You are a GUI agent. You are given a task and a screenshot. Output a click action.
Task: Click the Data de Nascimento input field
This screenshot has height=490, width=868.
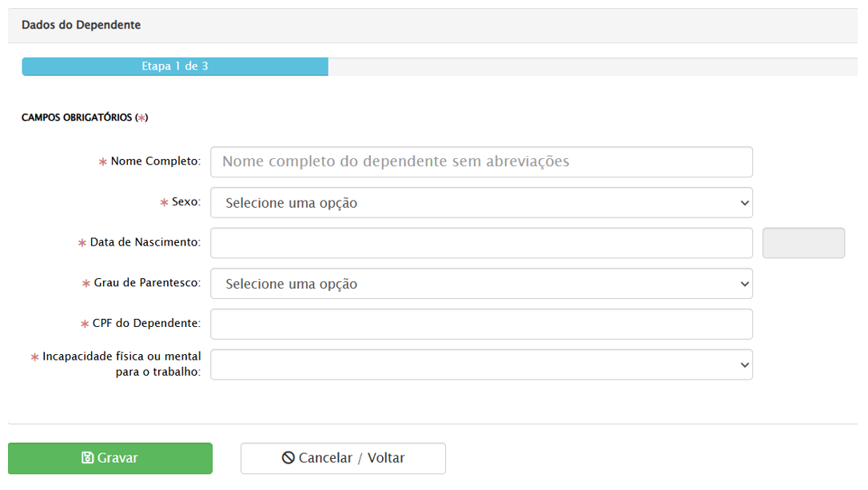(x=481, y=243)
